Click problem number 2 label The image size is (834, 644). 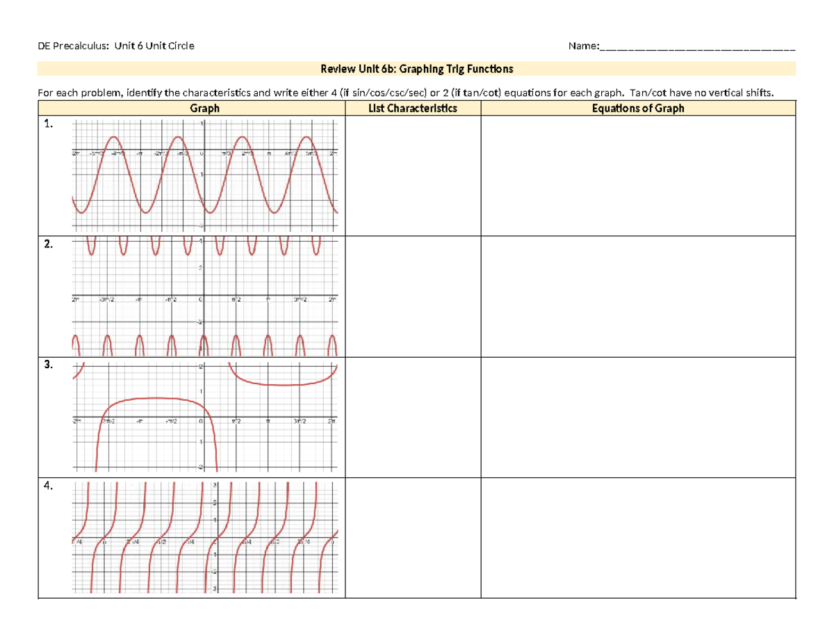click(47, 244)
